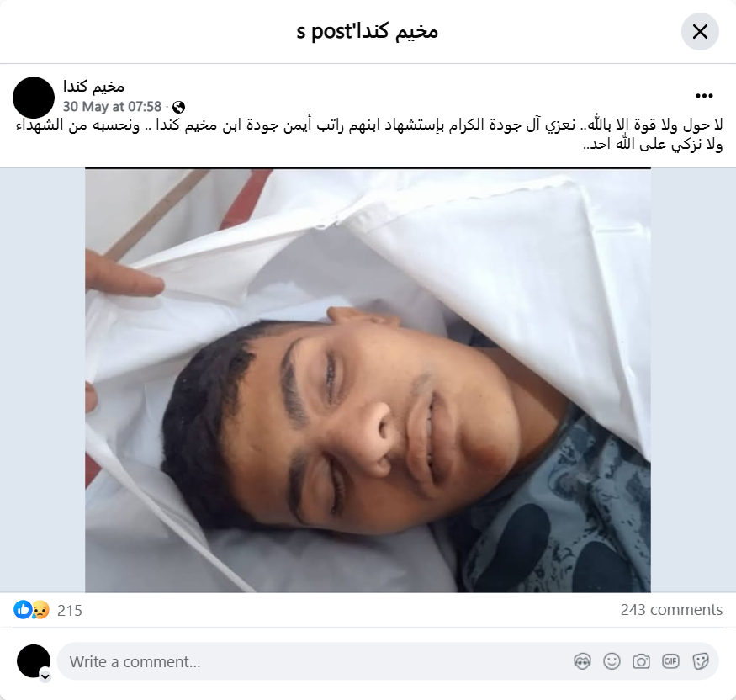Open the 30 May at 07:58 timestamp
This screenshot has height=700, width=736.
[112, 107]
